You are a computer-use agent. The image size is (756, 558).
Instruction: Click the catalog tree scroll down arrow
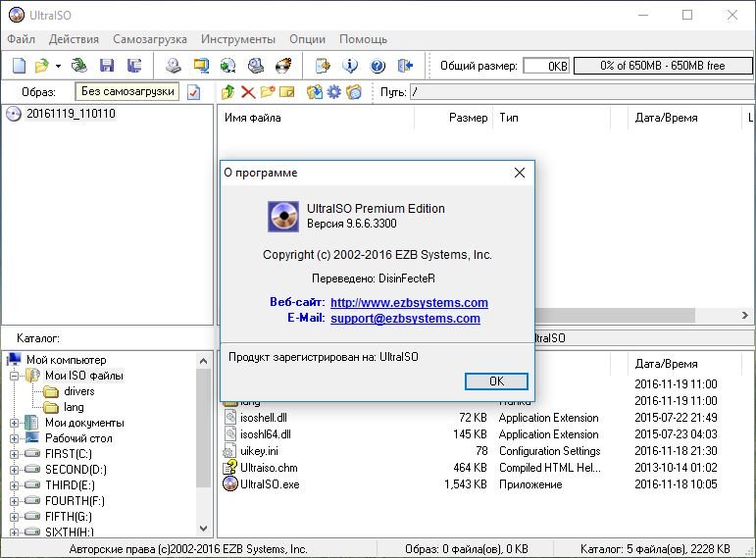tap(204, 529)
